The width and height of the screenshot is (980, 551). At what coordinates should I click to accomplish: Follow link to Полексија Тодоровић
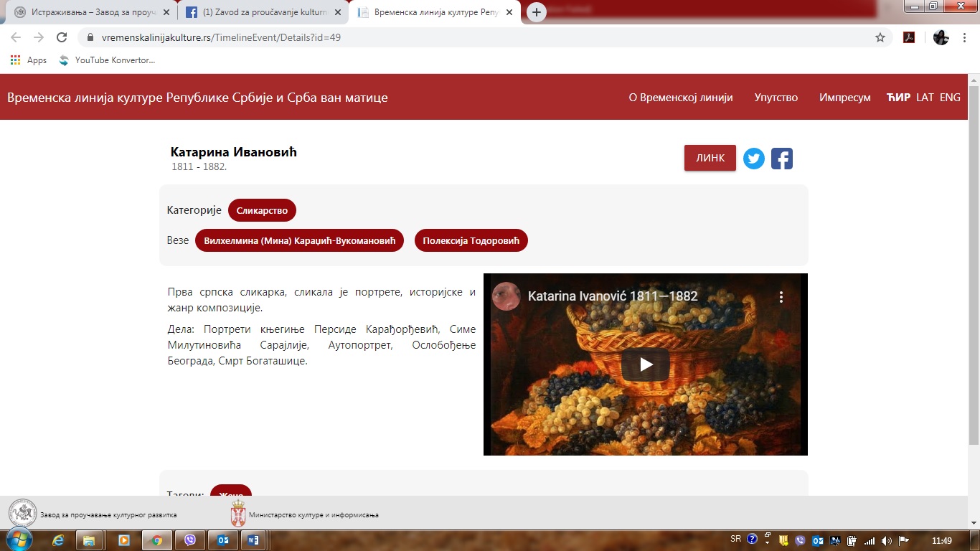[x=471, y=241]
